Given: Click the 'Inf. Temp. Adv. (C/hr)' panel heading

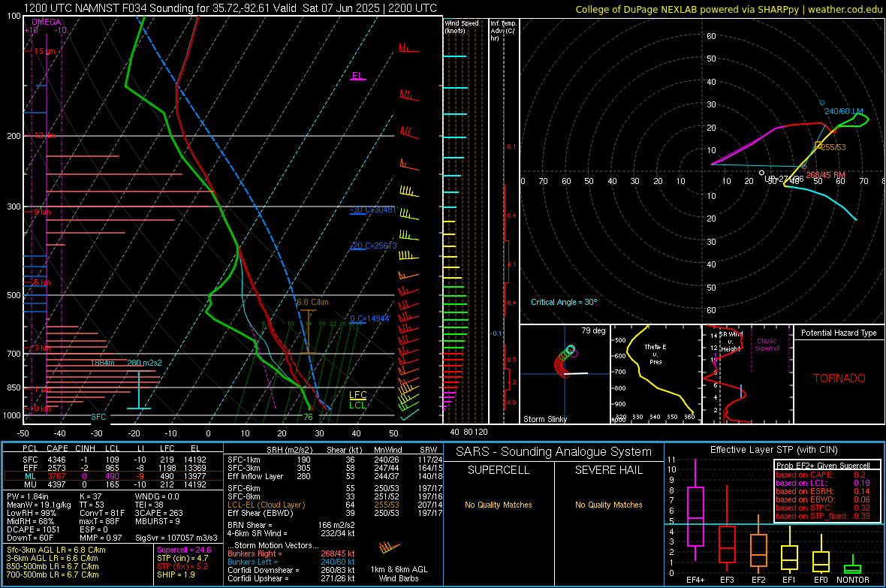Looking at the screenshot, I should coord(503,31).
